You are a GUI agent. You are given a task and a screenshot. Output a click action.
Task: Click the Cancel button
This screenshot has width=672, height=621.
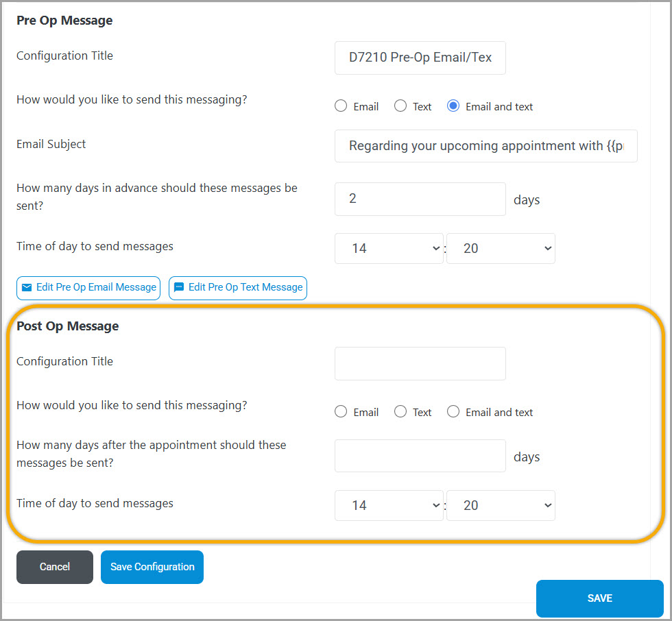pos(54,567)
